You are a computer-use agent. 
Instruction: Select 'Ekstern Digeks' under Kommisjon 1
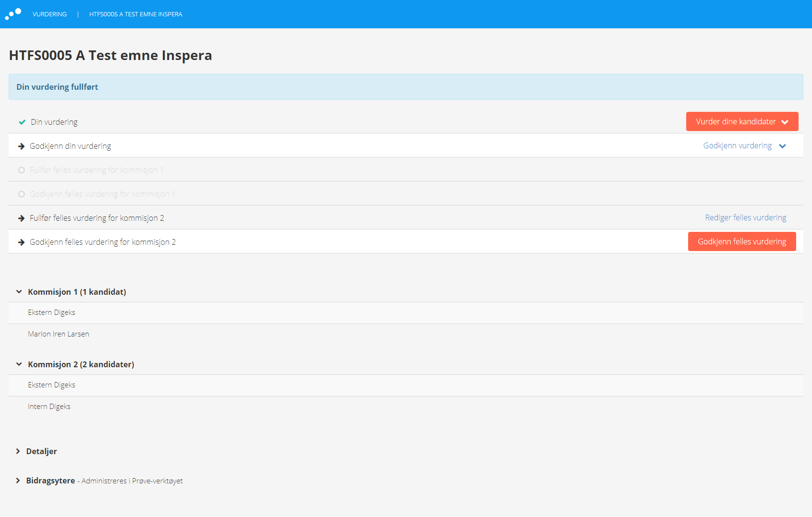[x=406, y=313]
